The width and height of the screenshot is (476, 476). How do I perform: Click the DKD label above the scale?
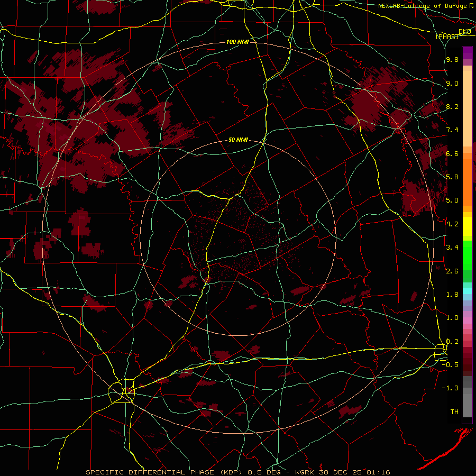click(x=465, y=32)
